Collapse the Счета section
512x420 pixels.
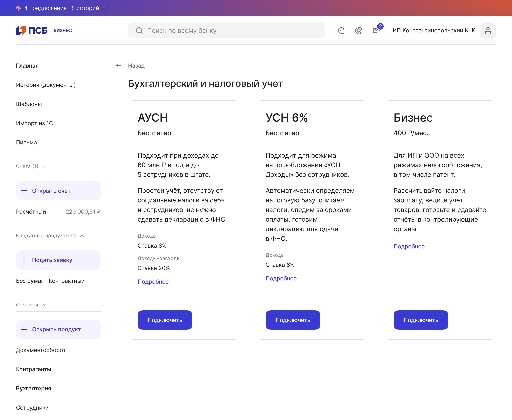(x=44, y=166)
